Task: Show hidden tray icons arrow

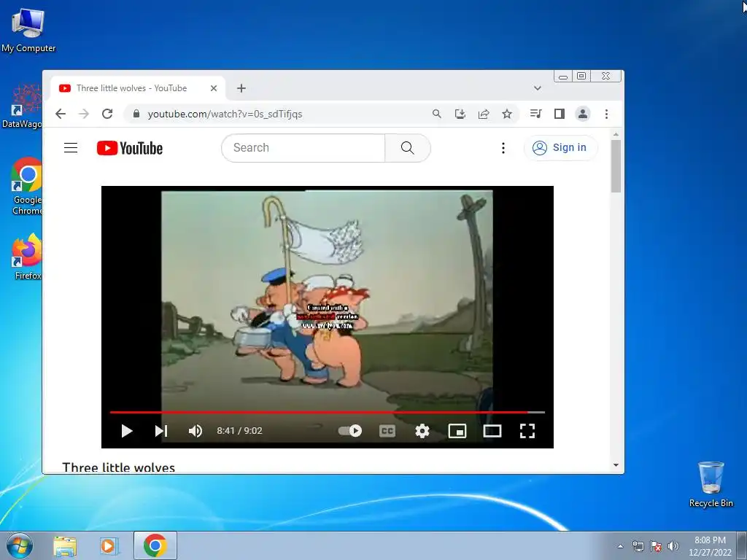Action: point(620,546)
